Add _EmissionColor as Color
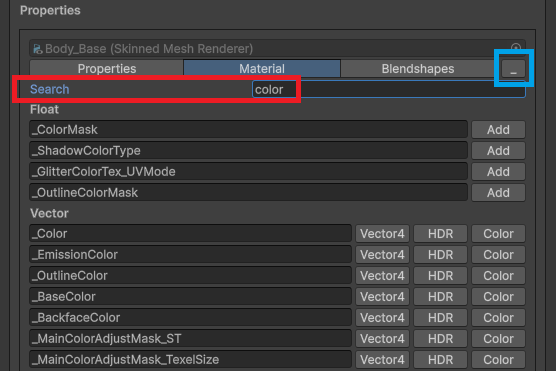The width and height of the screenshot is (556, 371). point(498,255)
